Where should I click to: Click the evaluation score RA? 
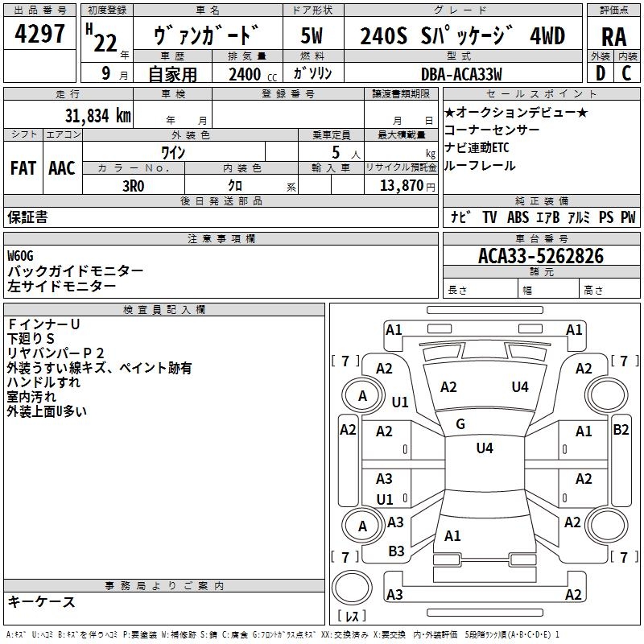(x=614, y=37)
